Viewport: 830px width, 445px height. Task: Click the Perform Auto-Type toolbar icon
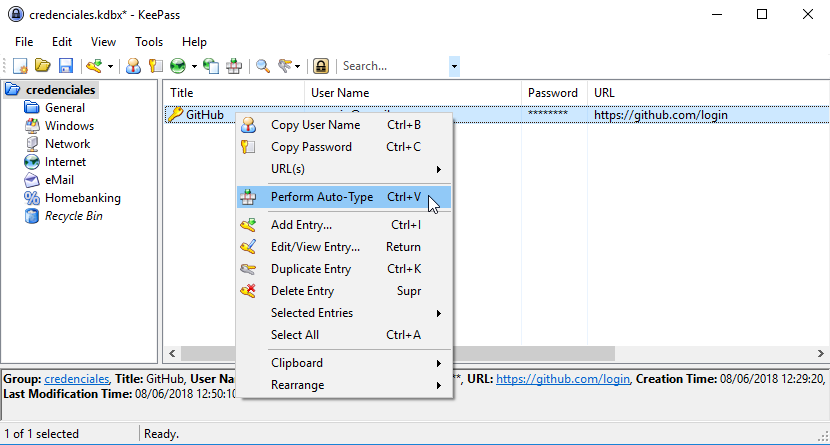point(234,66)
